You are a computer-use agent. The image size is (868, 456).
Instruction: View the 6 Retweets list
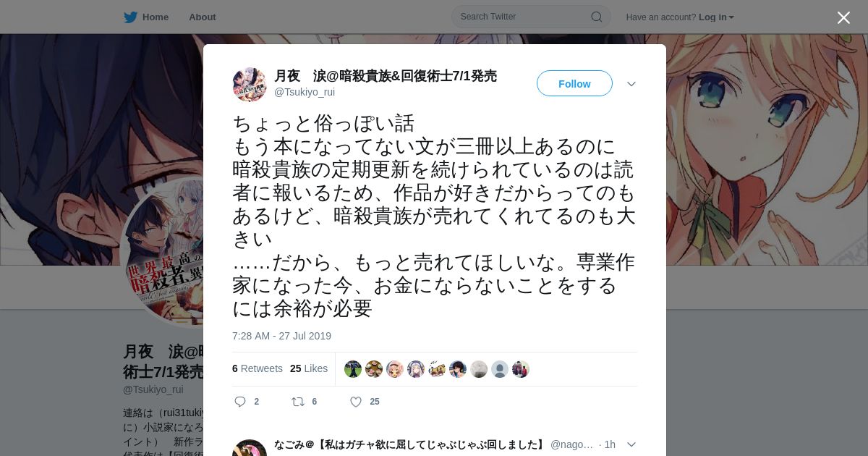click(x=258, y=368)
